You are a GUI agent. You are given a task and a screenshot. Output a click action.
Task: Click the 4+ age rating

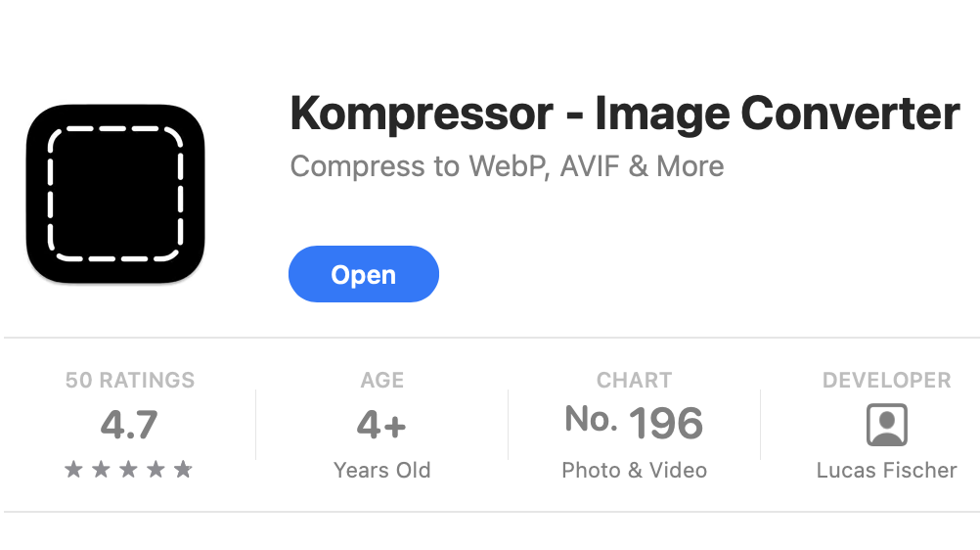coord(381,426)
